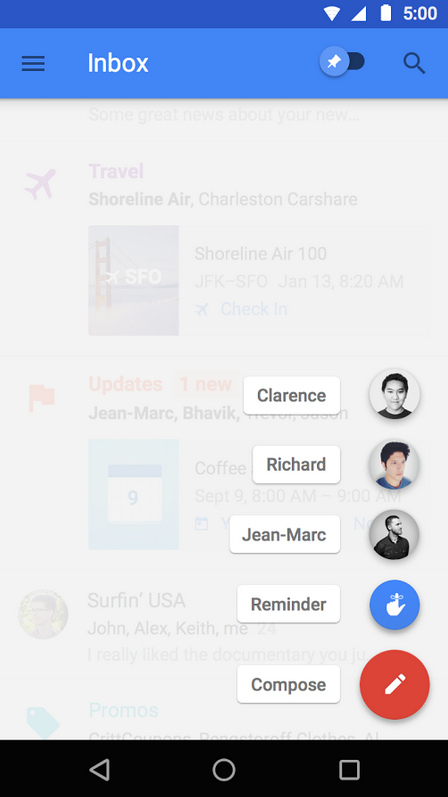Click the Reminder label
Screen dimensions: 448x797
[288, 604]
